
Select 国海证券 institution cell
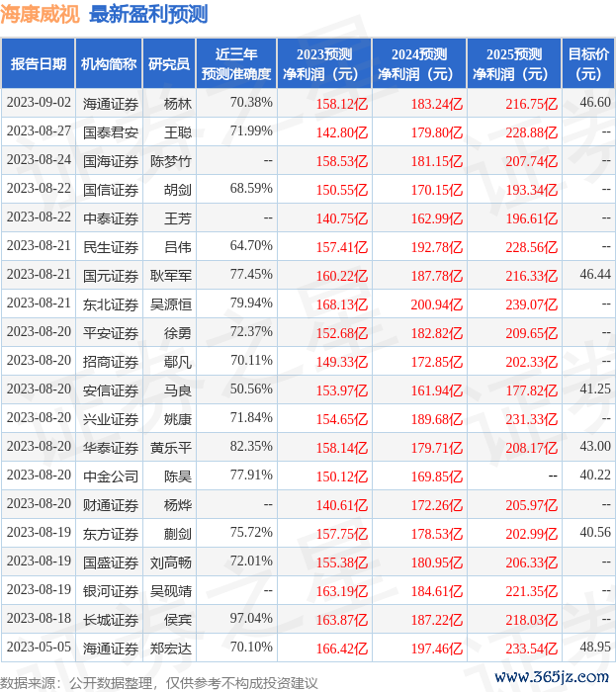[x=111, y=161]
